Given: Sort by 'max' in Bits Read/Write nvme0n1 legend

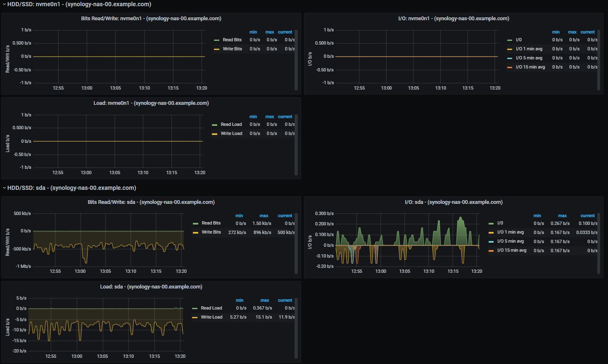Looking at the screenshot, I should [270, 32].
